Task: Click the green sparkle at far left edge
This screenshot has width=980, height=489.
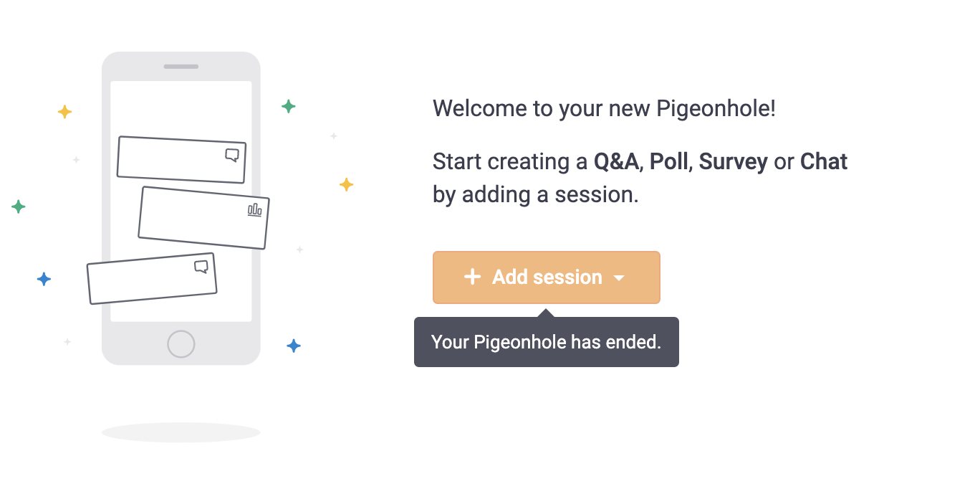Action: coord(19,207)
